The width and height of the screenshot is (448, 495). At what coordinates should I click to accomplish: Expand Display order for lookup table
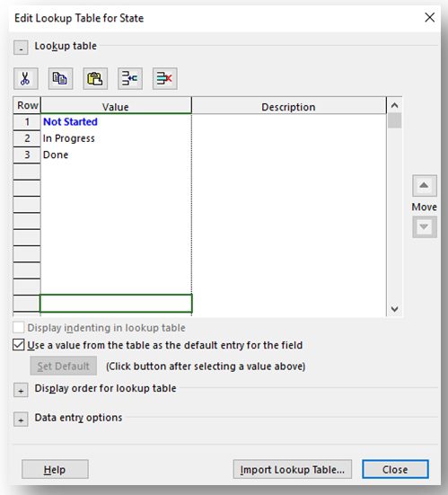[21, 390]
